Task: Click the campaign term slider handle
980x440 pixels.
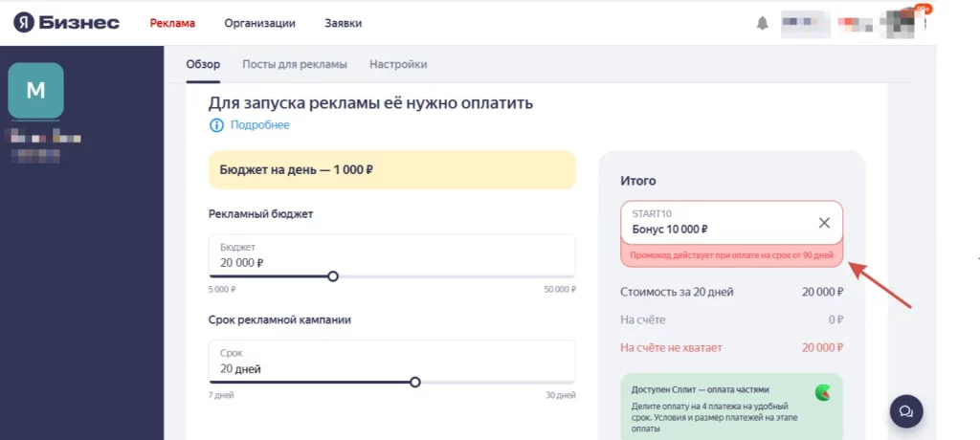Action: point(415,382)
